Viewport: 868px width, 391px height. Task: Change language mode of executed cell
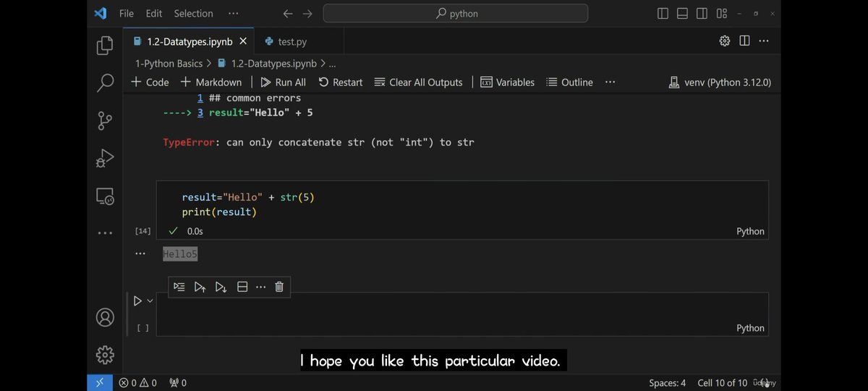[750, 232]
